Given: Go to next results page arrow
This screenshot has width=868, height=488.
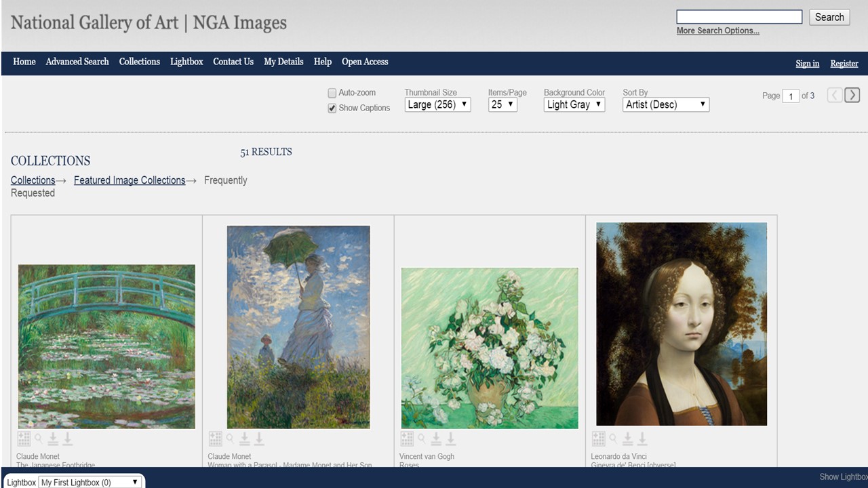Looking at the screenshot, I should [x=852, y=95].
